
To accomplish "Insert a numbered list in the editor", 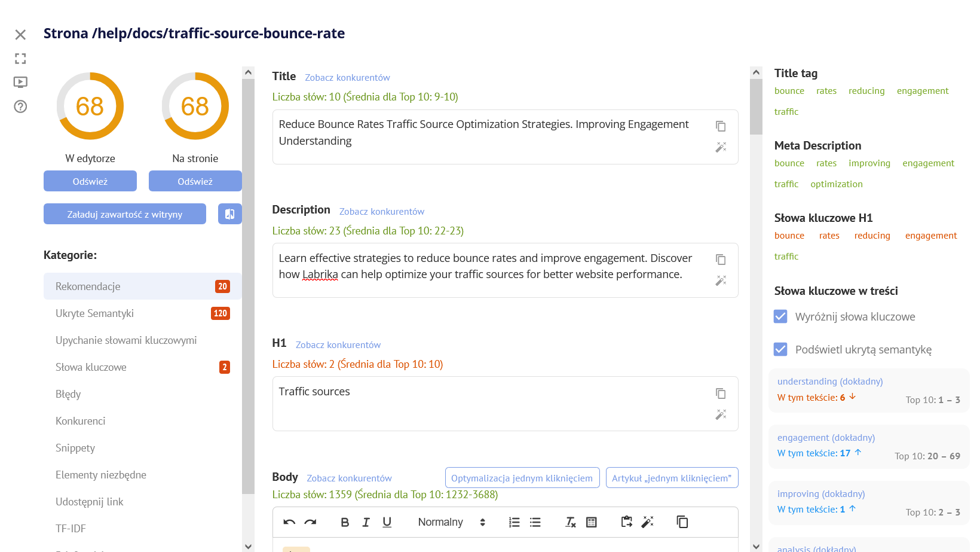I will tap(514, 521).
